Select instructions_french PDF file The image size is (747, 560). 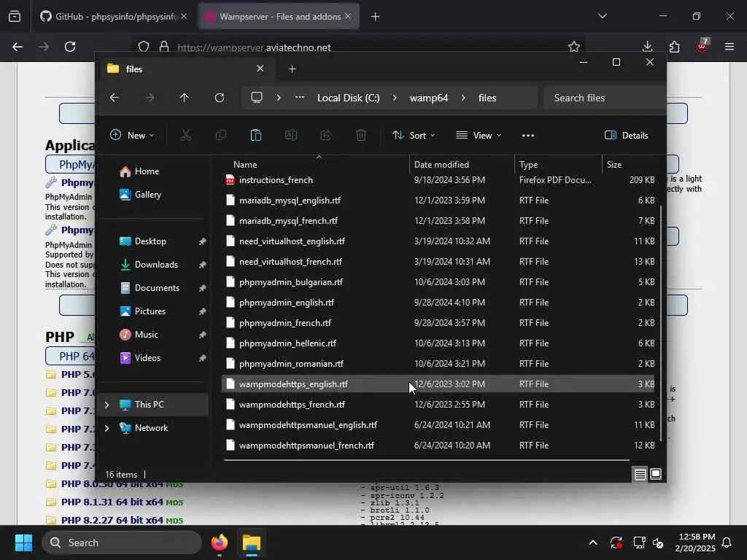438,180
